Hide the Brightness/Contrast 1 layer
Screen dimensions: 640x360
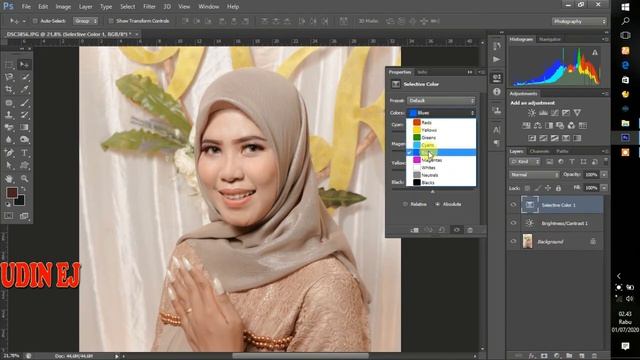pyautogui.click(x=513, y=223)
